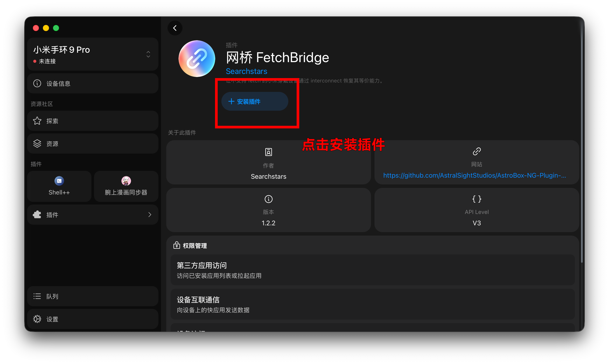Click the puzzle piece icon for 插件
Image resolution: width=609 pixels, height=364 pixels.
(37, 215)
